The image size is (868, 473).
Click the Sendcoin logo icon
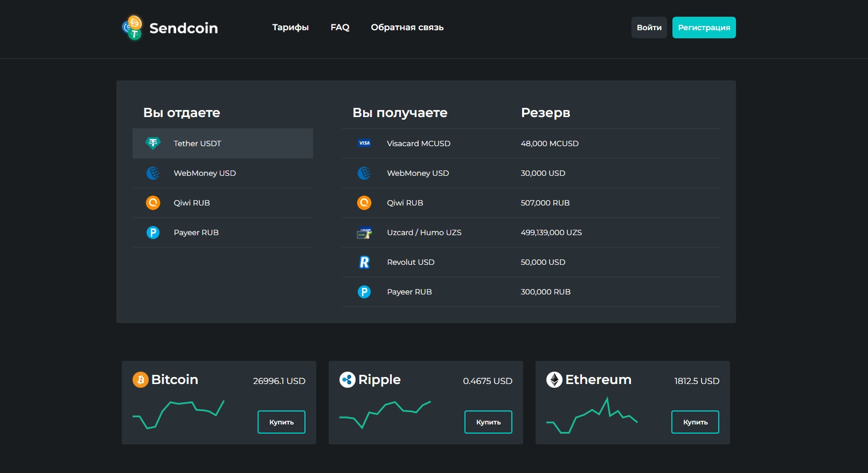133,28
